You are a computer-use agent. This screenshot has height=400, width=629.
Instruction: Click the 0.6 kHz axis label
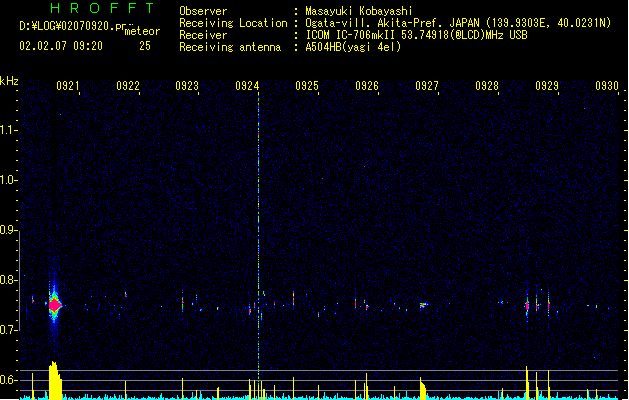[9, 380]
